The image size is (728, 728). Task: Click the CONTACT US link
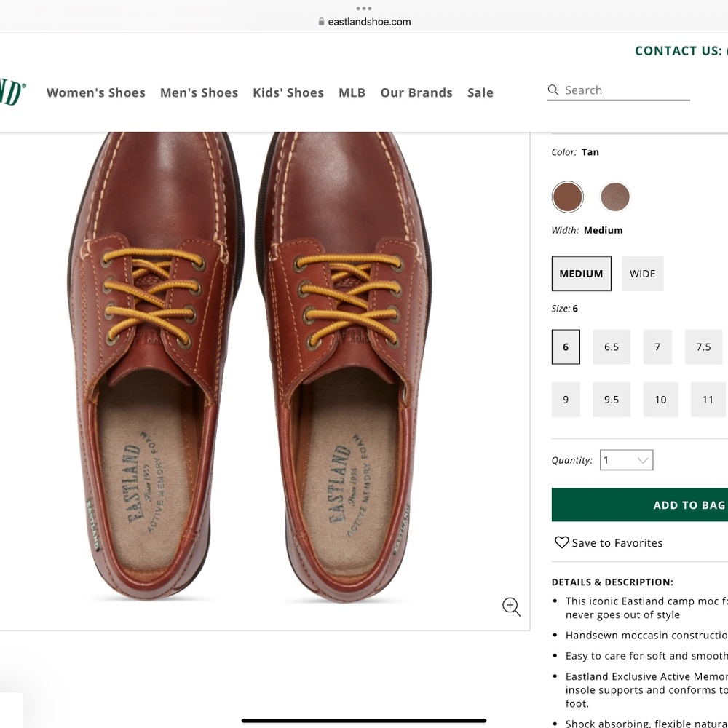(679, 50)
